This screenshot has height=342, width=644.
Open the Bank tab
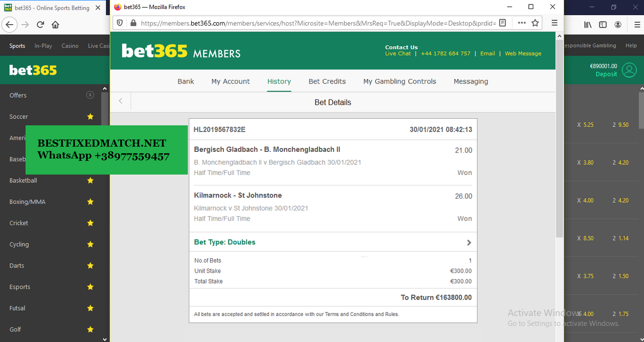click(x=186, y=81)
